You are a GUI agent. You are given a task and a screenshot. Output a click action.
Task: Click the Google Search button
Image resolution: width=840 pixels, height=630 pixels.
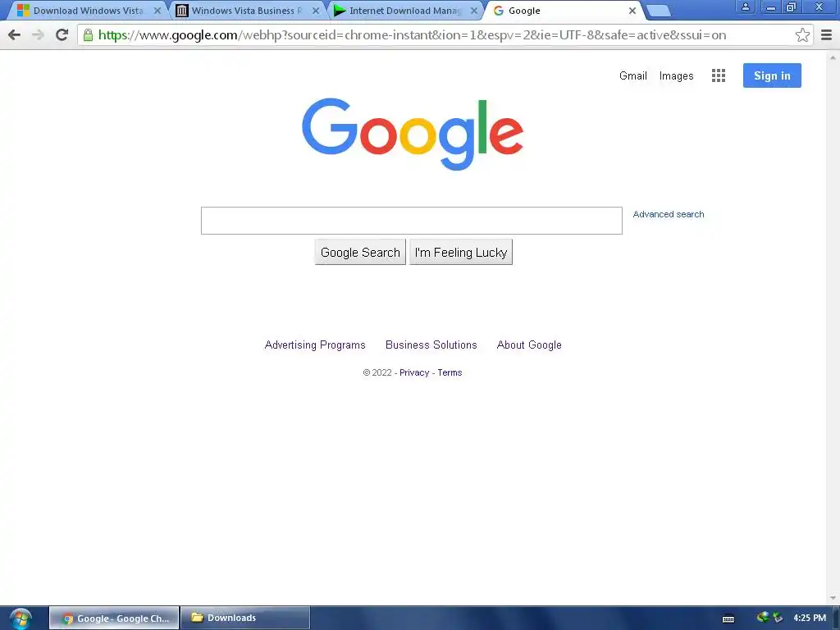click(360, 253)
